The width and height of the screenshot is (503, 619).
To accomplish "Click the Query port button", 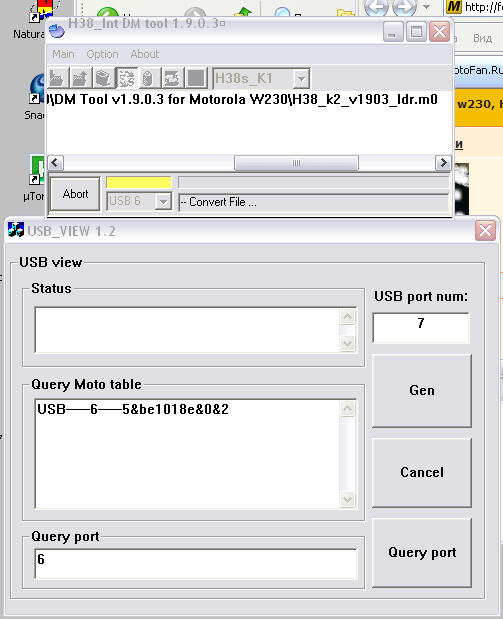I will tap(422, 553).
